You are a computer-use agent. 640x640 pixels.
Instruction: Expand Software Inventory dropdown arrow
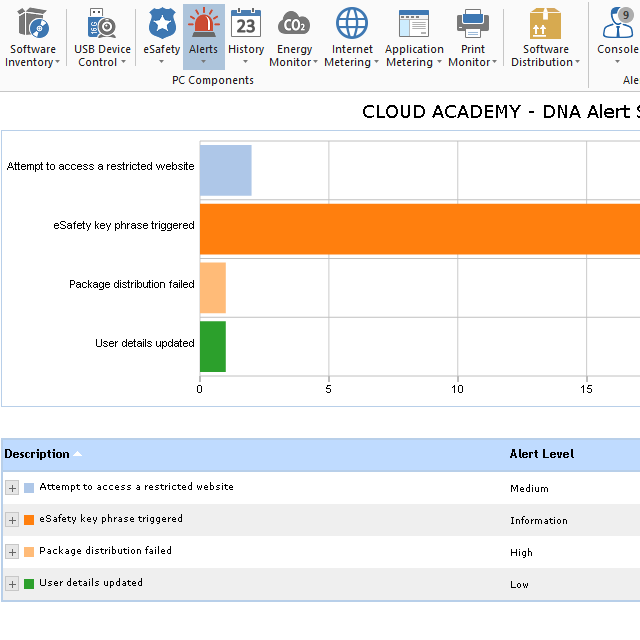click(x=58, y=62)
